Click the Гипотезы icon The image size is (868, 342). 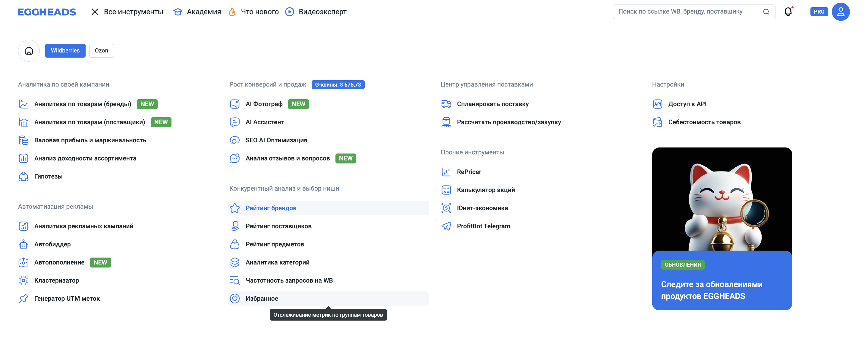point(24,176)
